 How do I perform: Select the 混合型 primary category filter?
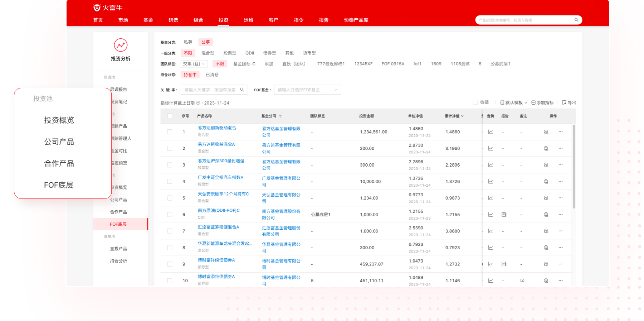tap(208, 53)
